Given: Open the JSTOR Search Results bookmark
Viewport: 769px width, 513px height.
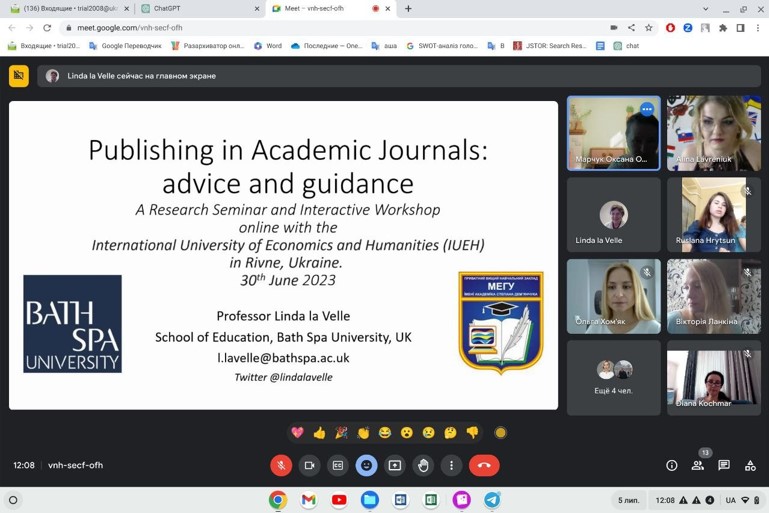Looking at the screenshot, I should [550, 46].
